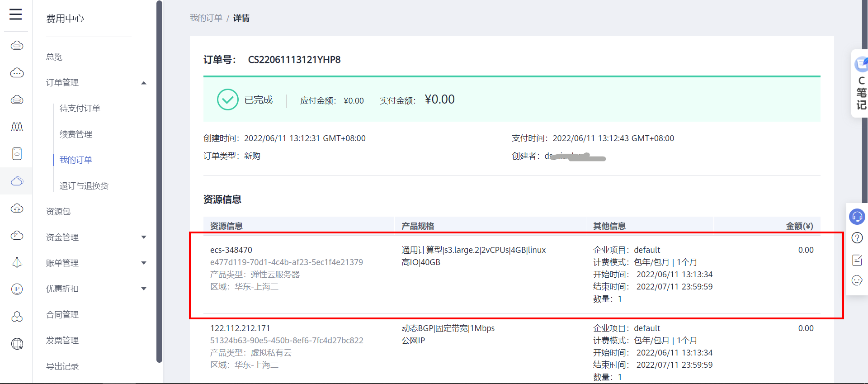Click the highlighted blue cloud icon

click(17, 181)
